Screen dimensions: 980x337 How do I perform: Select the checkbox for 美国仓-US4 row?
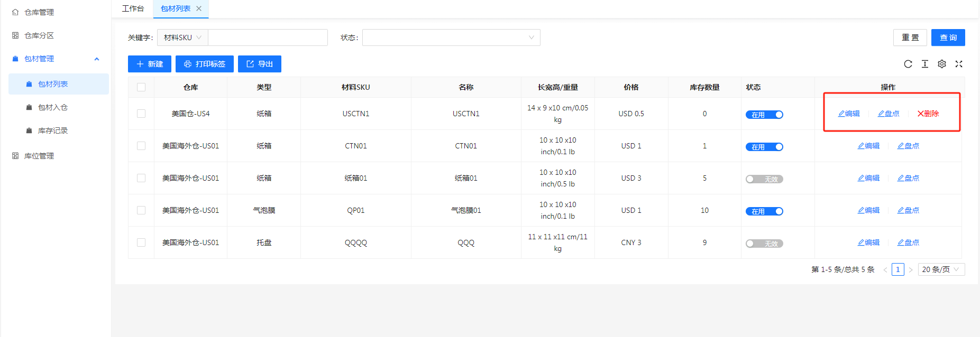click(x=141, y=114)
